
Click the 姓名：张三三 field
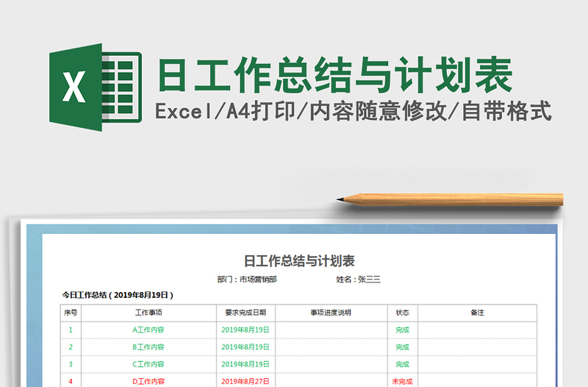click(358, 280)
